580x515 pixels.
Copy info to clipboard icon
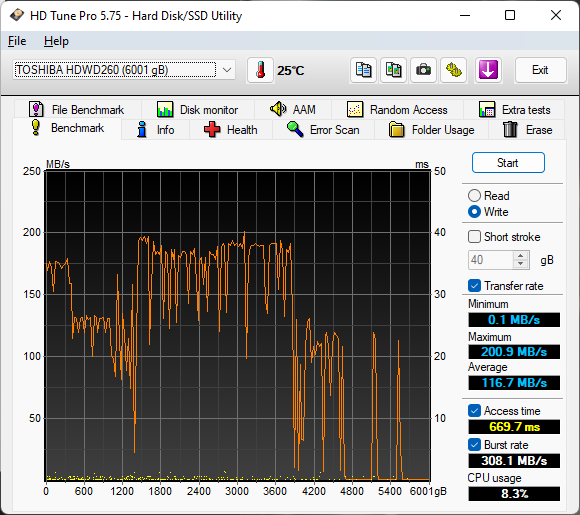tap(363, 70)
